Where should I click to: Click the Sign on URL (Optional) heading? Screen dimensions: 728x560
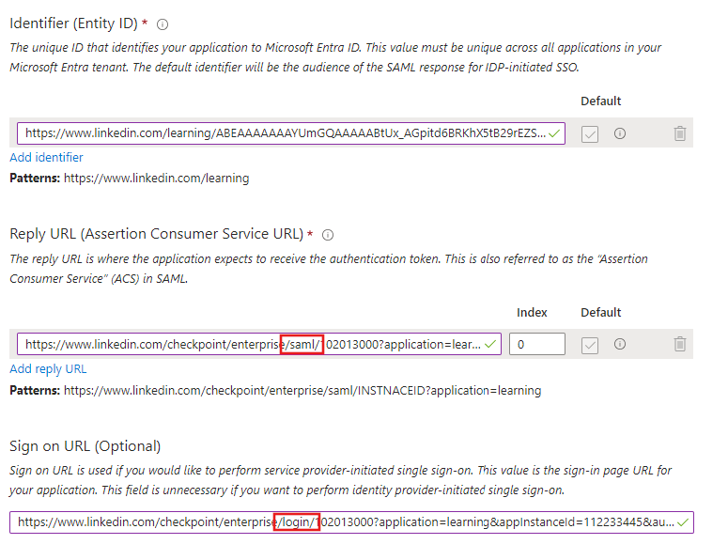tap(85, 446)
